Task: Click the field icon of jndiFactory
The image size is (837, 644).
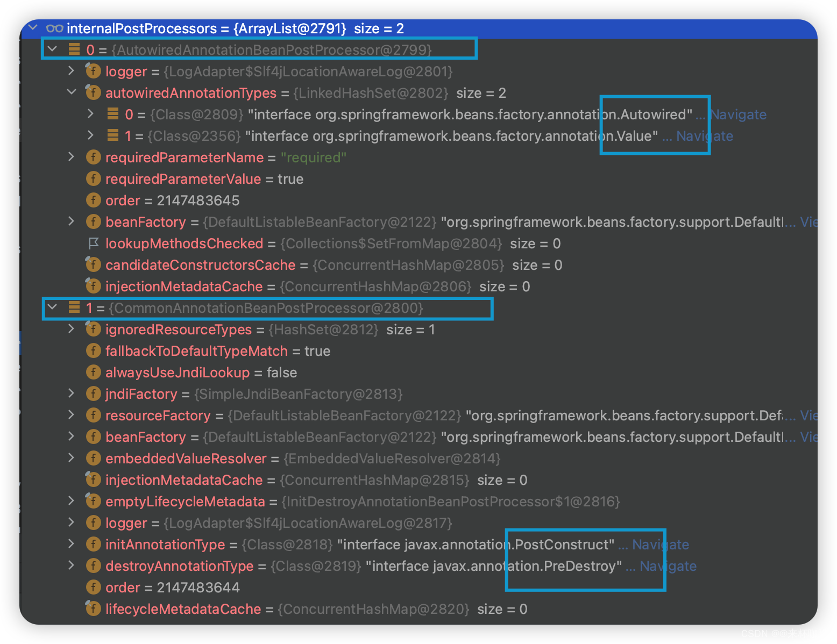Action: (x=93, y=393)
